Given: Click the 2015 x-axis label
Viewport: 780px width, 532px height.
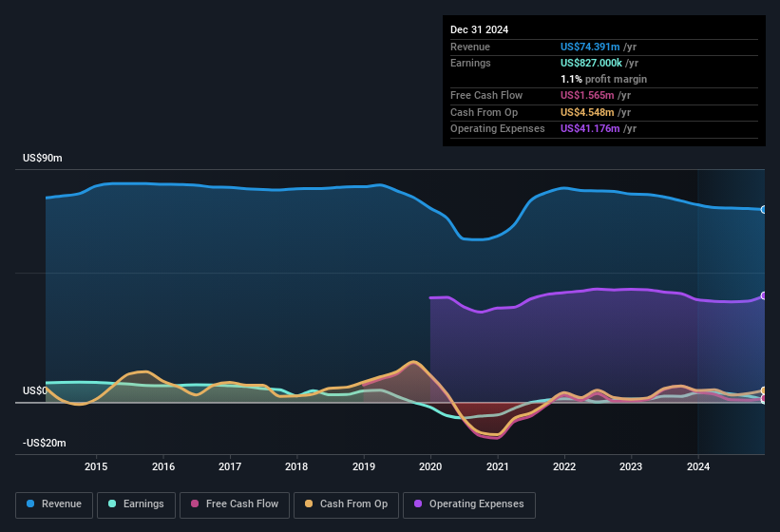Looking at the screenshot, I should [x=96, y=466].
